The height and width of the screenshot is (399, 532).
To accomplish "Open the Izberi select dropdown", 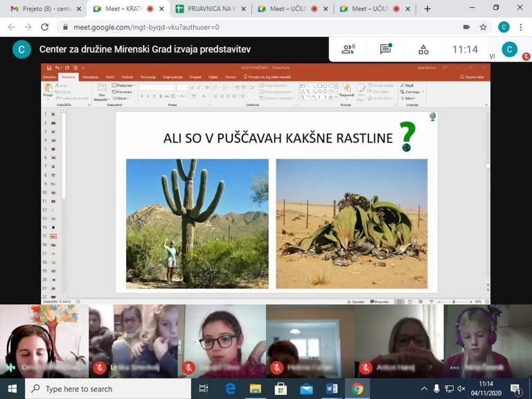I will click(409, 98).
